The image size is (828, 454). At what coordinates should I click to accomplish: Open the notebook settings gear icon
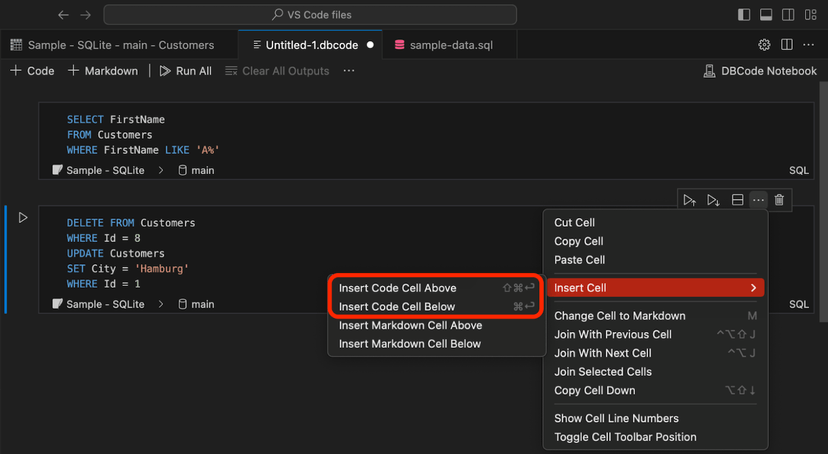[x=764, y=45]
